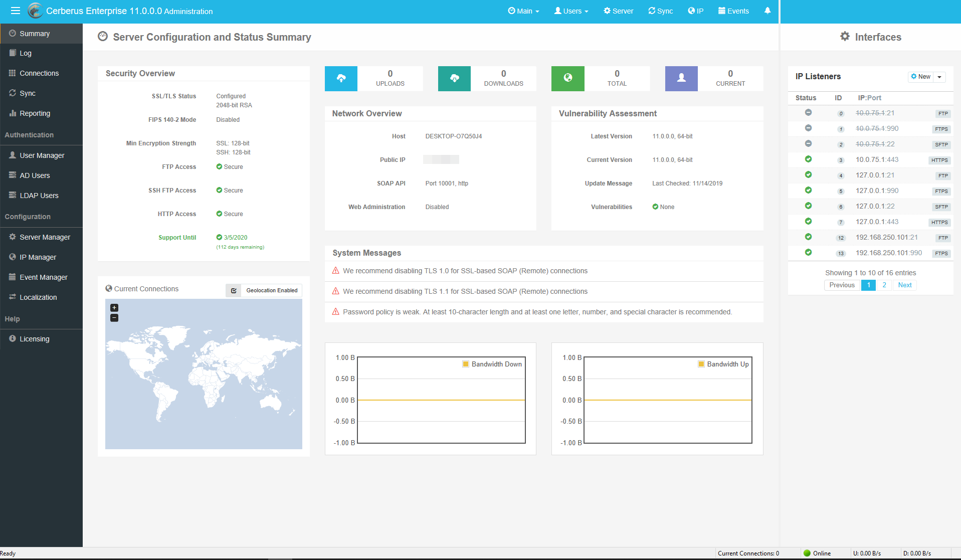
Task: Click the disabled status icon for 10.0.75.1:22
Action: 808,144
